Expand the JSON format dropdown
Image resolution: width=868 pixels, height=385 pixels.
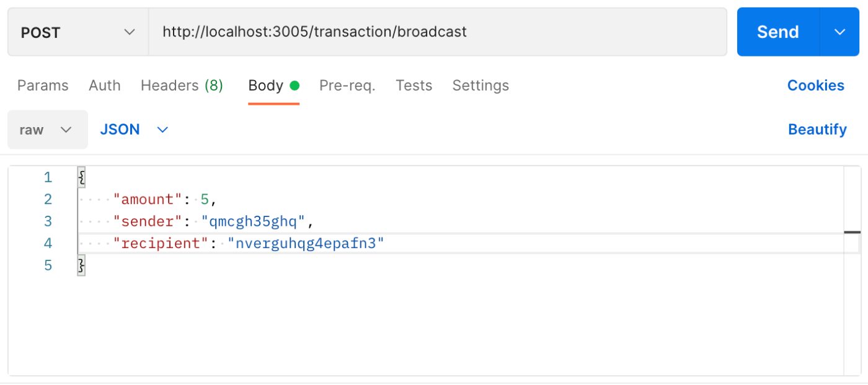click(134, 130)
